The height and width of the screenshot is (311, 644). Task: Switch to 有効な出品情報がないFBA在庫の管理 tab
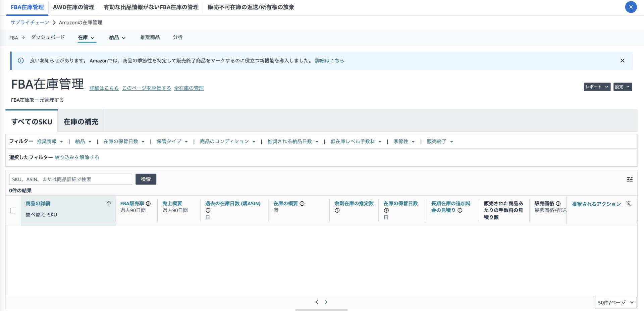tap(151, 7)
